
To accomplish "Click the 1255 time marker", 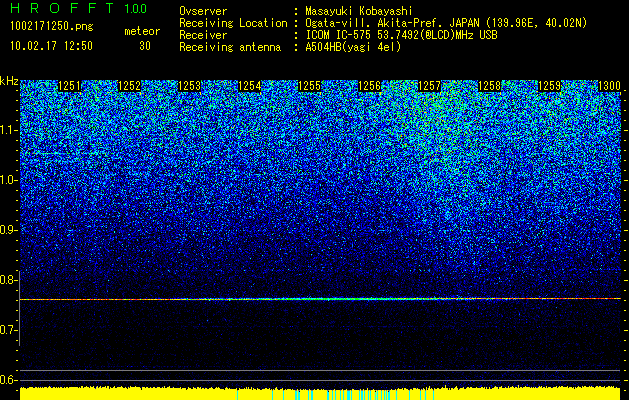I will pos(309,86).
